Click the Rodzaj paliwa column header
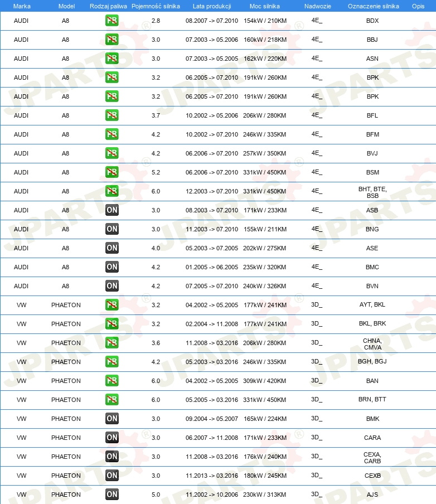 click(108, 6)
